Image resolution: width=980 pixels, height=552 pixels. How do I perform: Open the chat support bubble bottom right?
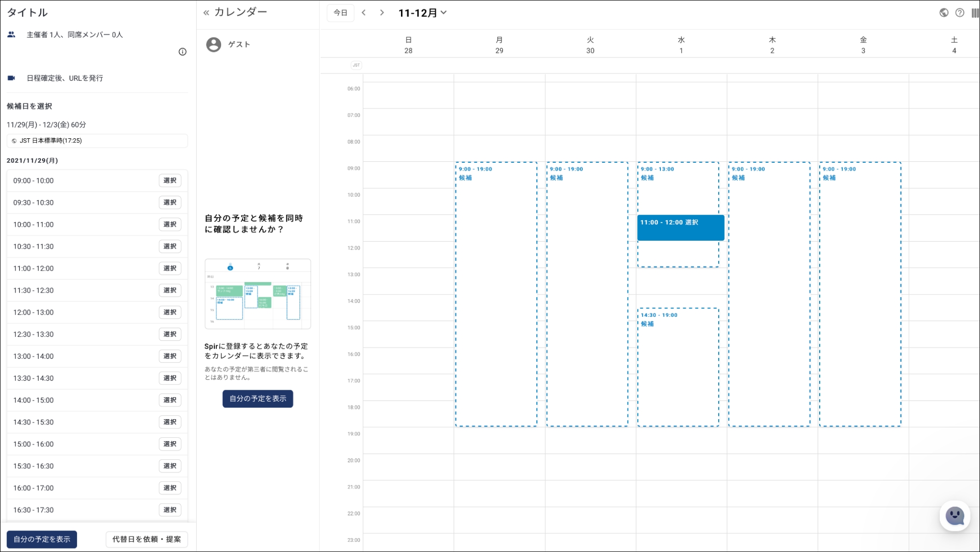(955, 515)
